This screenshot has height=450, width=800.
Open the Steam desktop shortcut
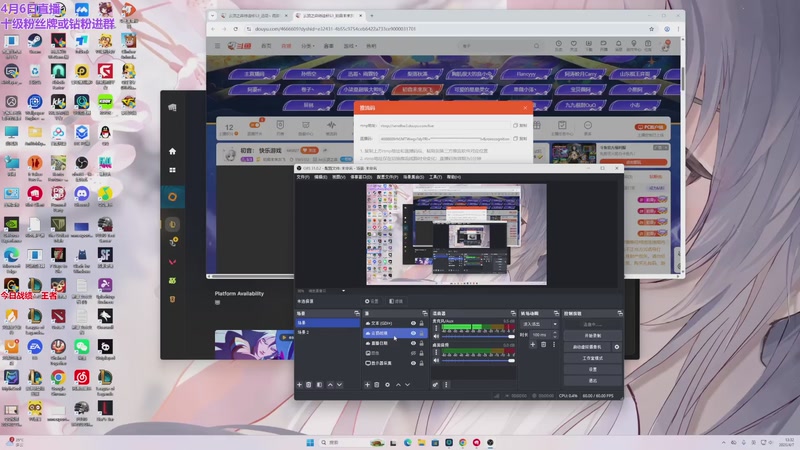coord(35,43)
